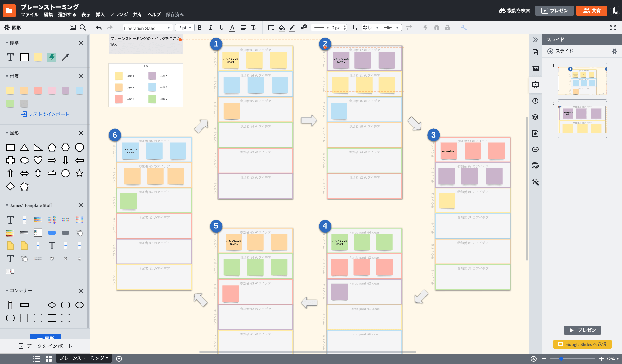The height and width of the screenshot is (364, 622).
Task: Select slide 2 thumbnail
Action: pos(582,119)
